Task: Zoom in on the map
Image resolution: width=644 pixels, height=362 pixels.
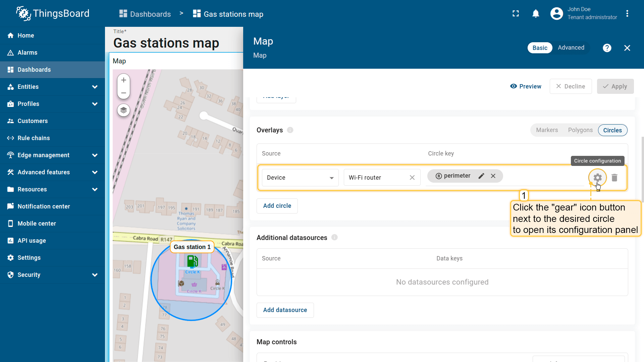Action: pos(123,80)
